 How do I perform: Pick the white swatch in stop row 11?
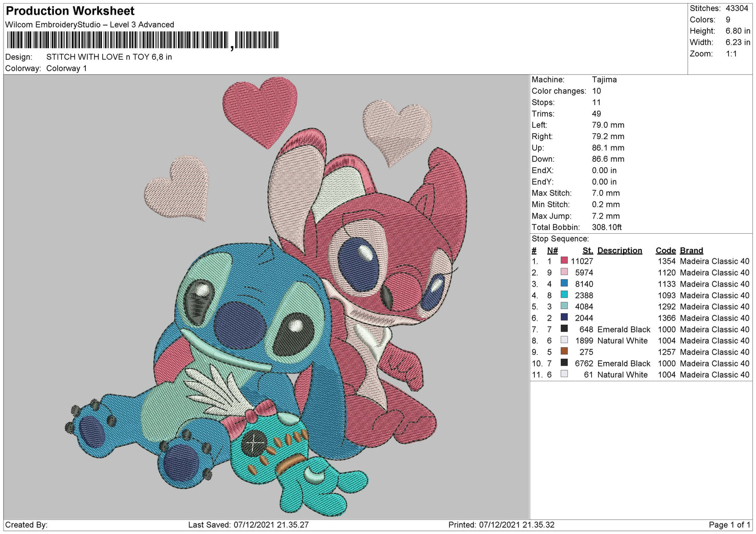coord(564,374)
